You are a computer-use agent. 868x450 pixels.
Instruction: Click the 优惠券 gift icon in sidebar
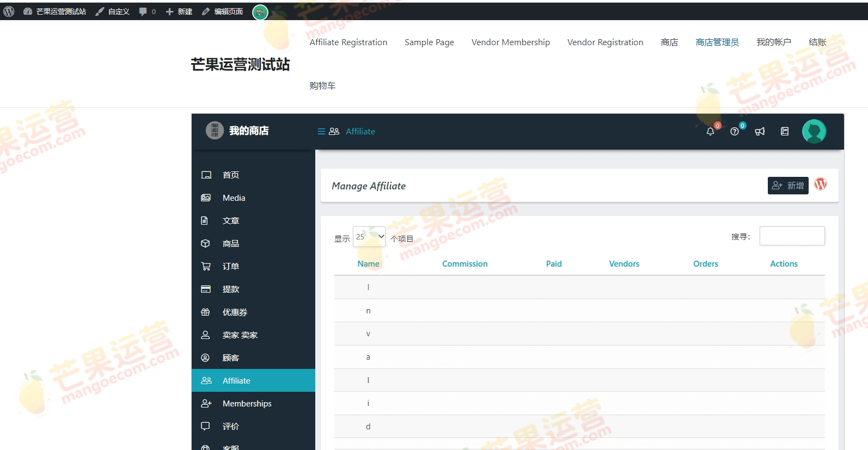[x=205, y=312]
